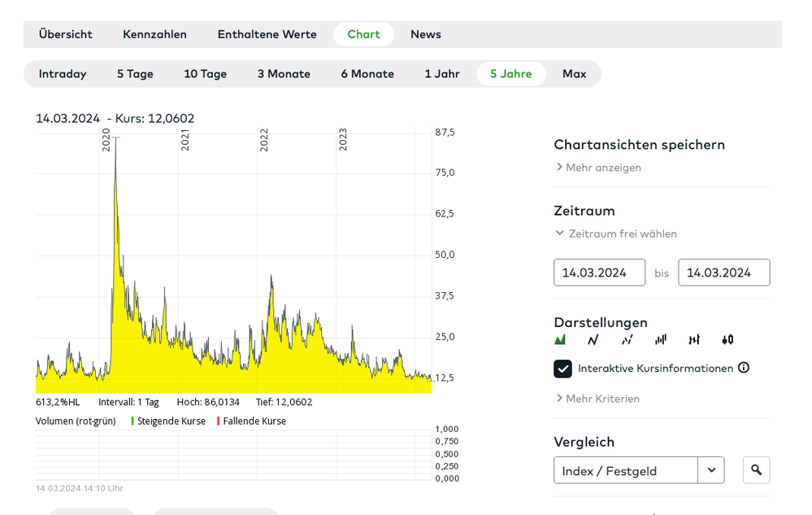Select the solid line chart display icon
812x515 pixels.
point(593,339)
